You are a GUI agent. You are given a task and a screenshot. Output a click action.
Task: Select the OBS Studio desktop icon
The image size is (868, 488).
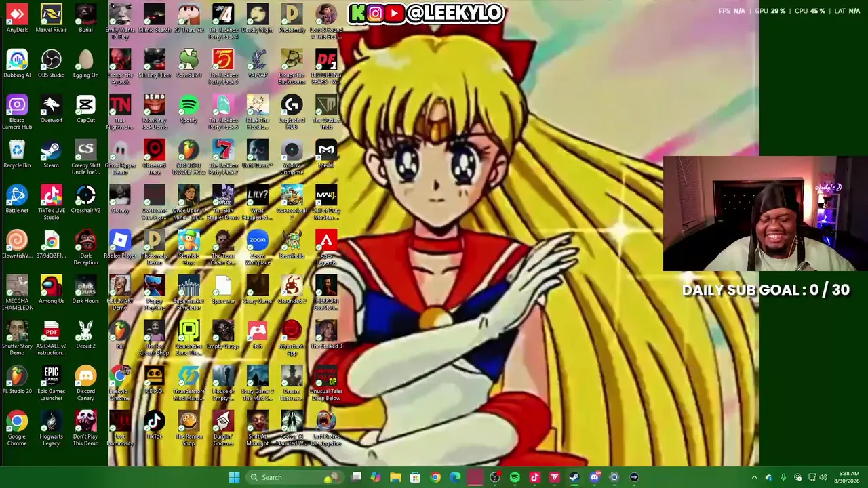coord(52,64)
